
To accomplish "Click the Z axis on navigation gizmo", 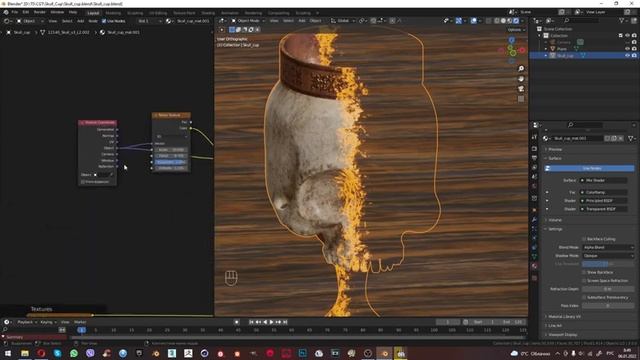I will 511,40.
